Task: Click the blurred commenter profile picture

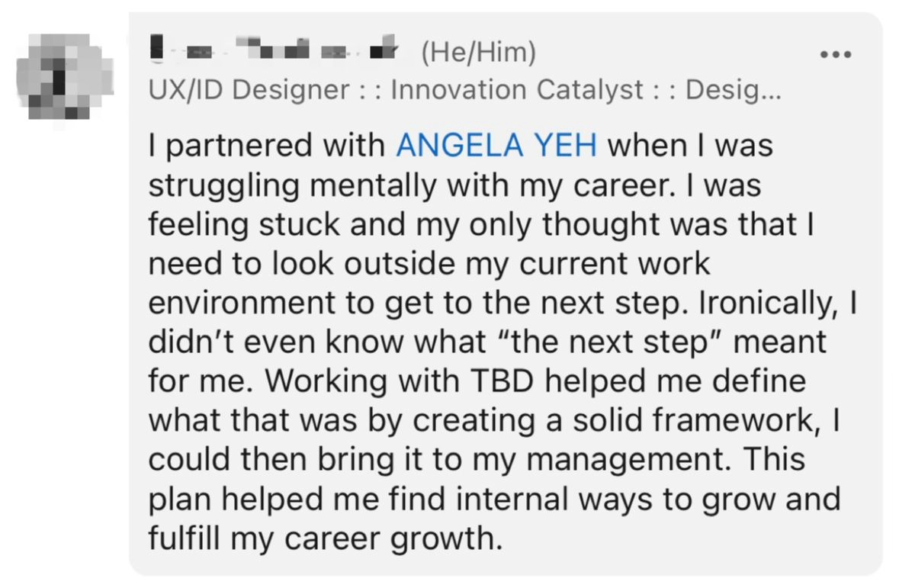Action: click(63, 78)
